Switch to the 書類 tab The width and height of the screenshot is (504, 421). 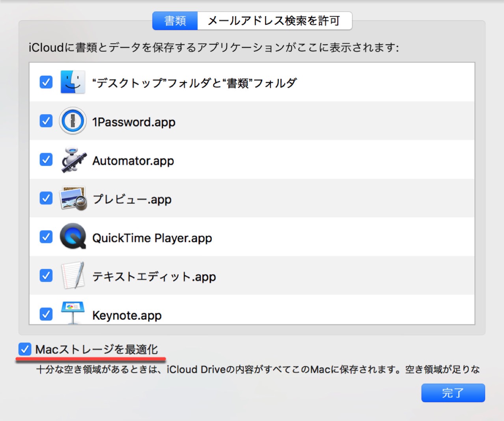coord(175,20)
